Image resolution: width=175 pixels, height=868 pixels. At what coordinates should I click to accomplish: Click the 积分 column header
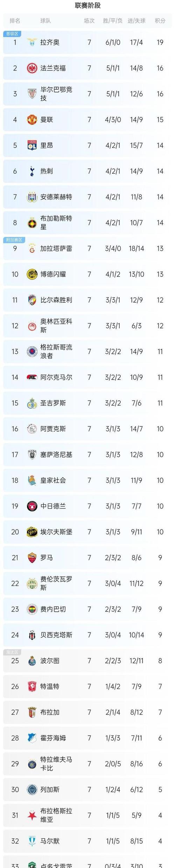[x=160, y=21]
